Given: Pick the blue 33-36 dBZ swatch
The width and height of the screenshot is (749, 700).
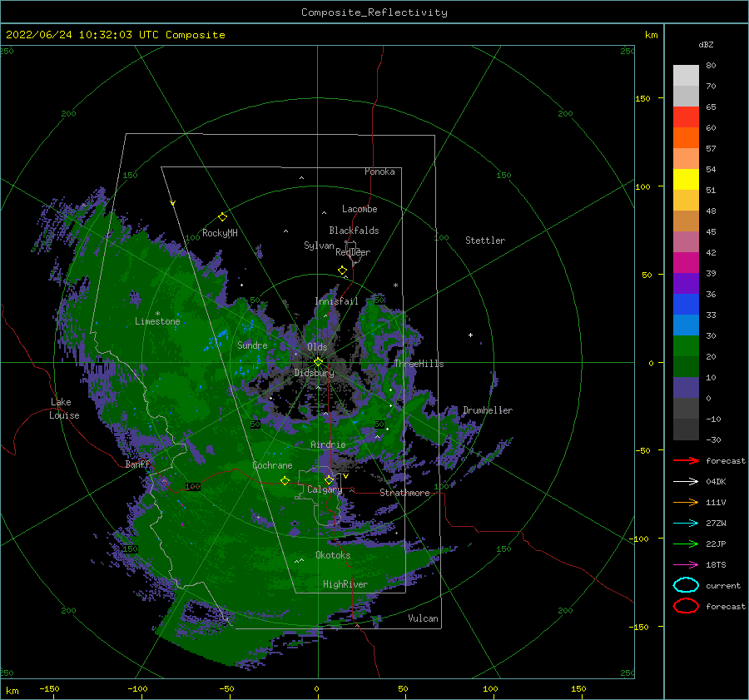Looking at the screenshot, I should pyautogui.click(x=686, y=304).
